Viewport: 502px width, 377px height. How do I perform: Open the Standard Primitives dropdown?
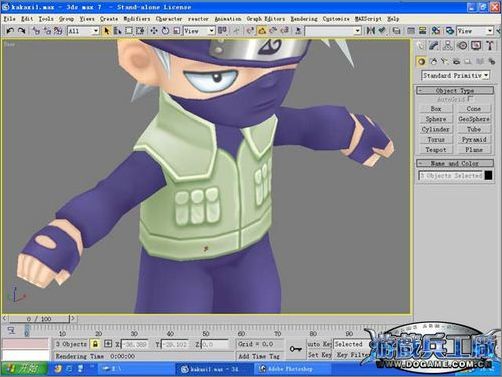pos(456,76)
